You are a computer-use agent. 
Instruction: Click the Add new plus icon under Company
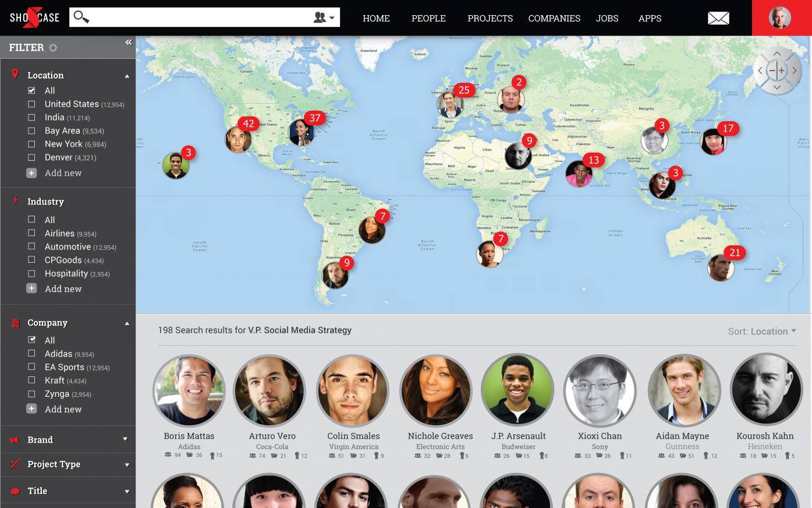31,409
